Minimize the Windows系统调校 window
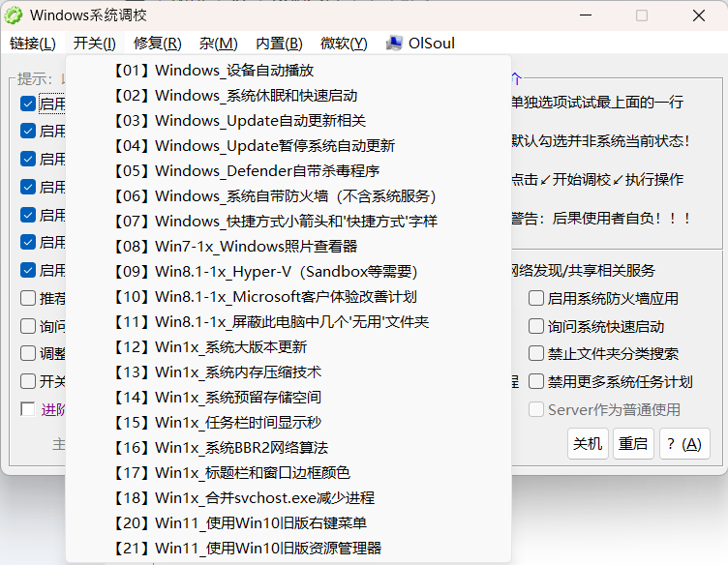 click(x=586, y=15)
